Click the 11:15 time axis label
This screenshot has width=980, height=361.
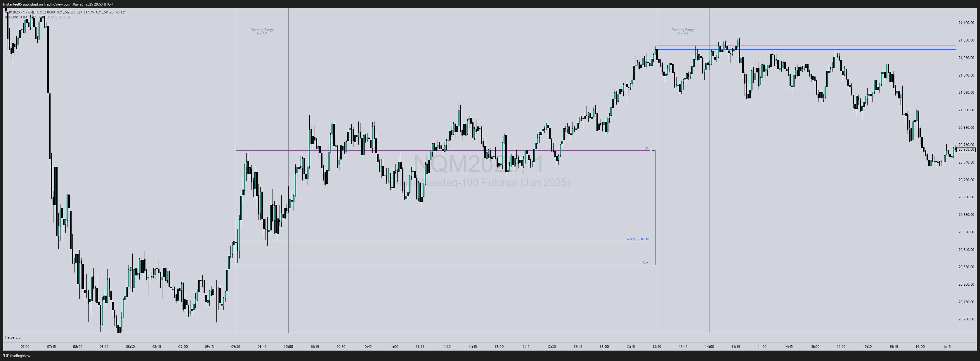tap(420, 347)
